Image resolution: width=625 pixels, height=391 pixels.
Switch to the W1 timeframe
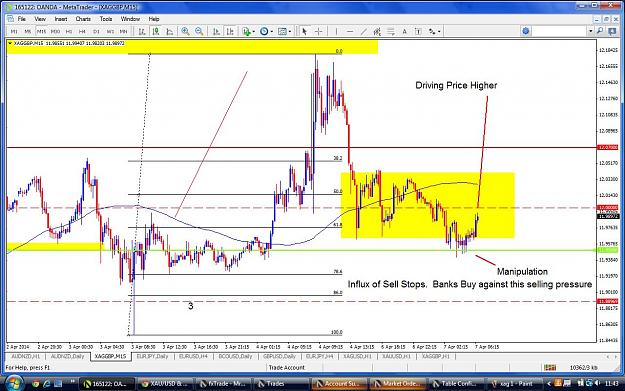click(110, 31)
